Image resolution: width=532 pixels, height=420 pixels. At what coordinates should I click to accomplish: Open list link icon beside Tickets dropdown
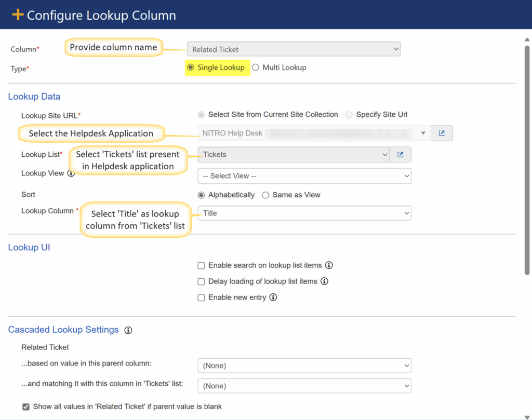tap(400, 155)
